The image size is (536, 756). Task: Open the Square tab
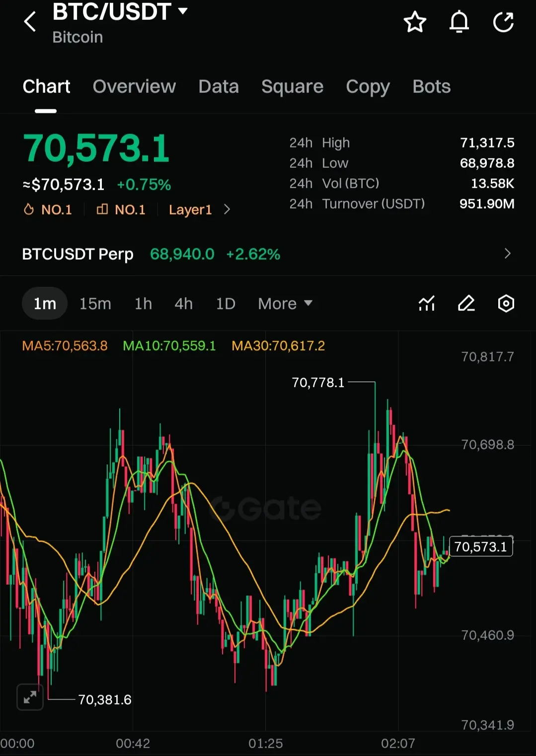click(292, 87)
